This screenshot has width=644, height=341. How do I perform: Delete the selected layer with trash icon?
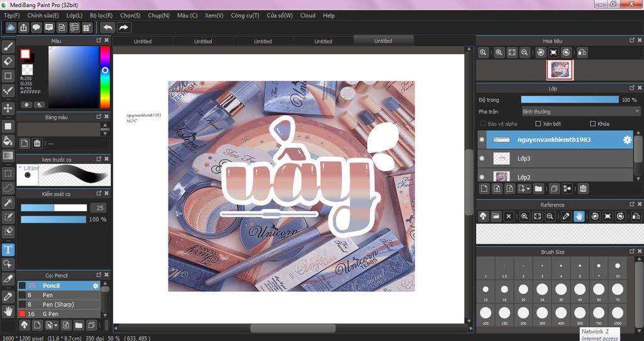click(583, 189)
